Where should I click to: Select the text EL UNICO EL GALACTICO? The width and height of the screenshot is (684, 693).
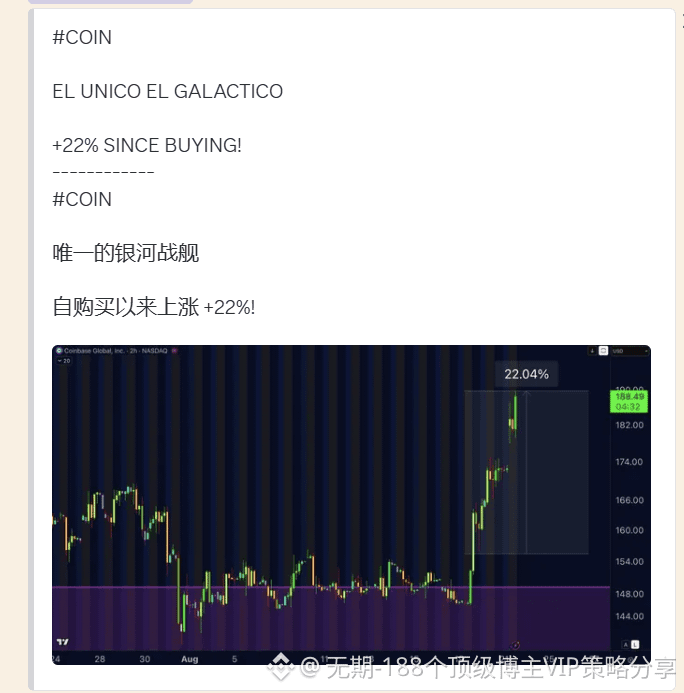click(168, 91)
